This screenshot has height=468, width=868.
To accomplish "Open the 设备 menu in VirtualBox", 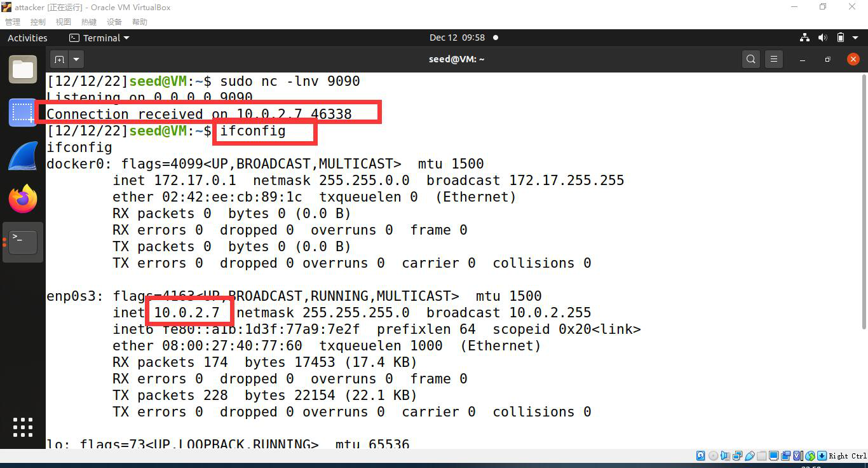I will (114, 21).
